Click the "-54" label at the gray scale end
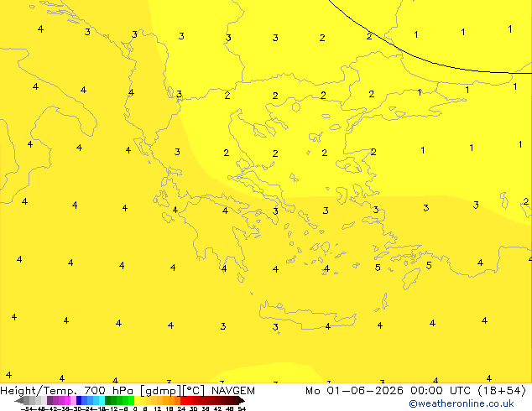 pyautogui.click(x=27, y=408)
